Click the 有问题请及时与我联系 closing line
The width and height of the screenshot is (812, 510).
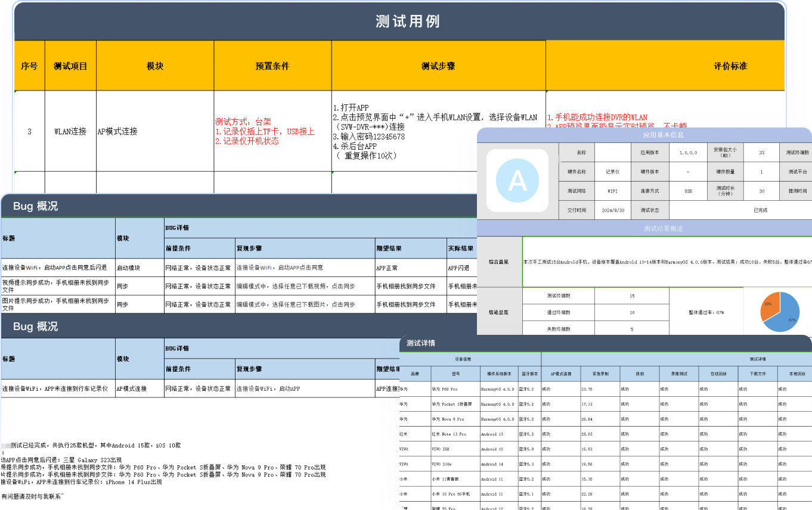click(32, 496)
